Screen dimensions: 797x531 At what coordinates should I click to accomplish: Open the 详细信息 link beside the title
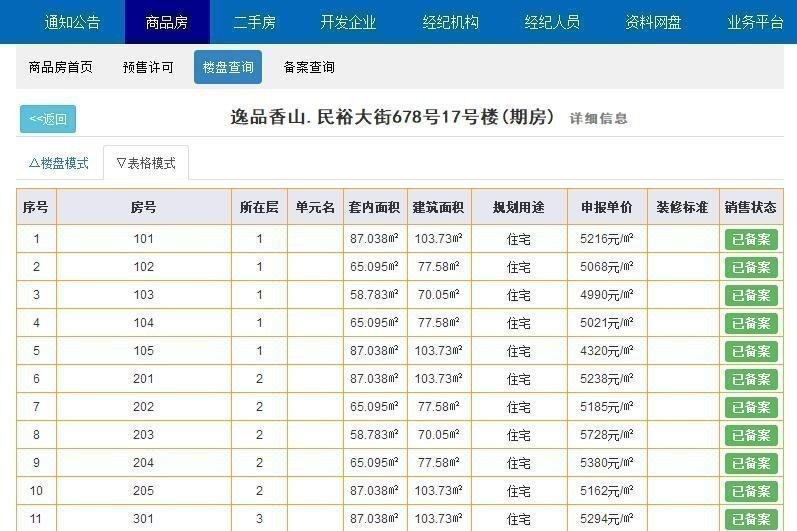click(598, 118)
